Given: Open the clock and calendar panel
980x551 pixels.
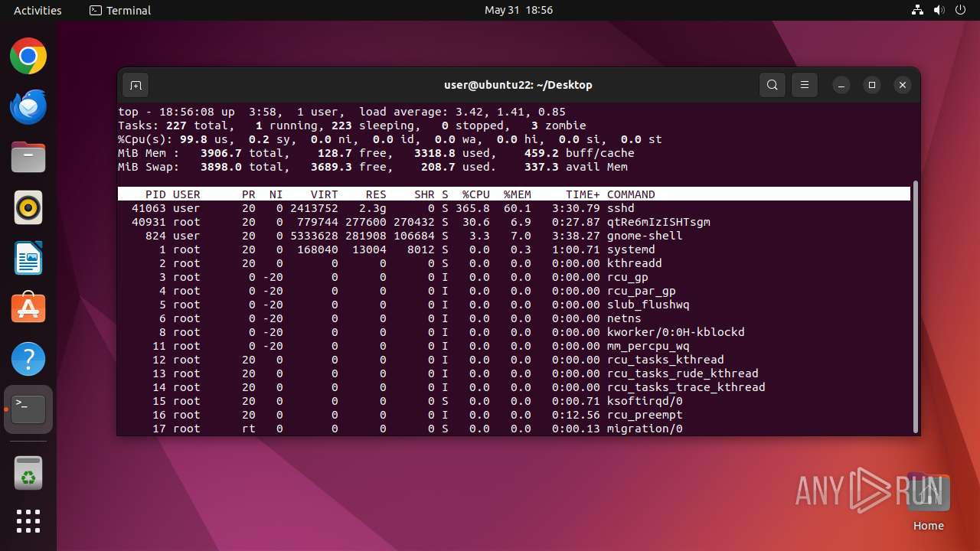Looking at the screenshot, I should (x=518, y=11).
